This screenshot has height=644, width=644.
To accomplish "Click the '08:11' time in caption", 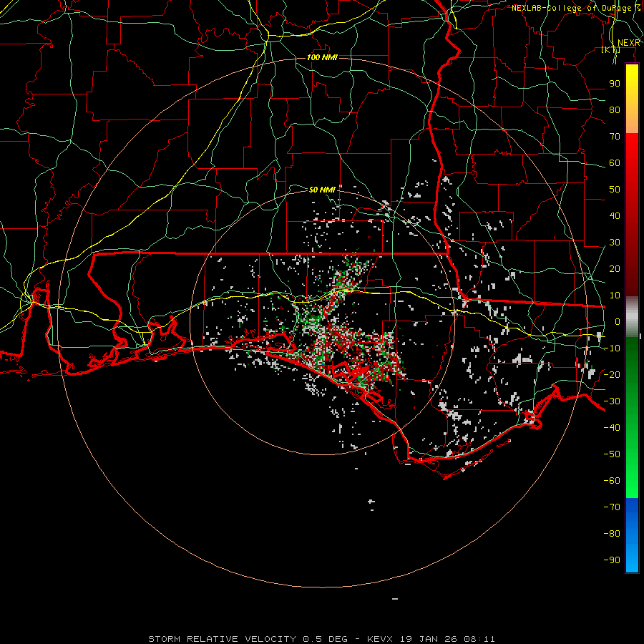I will coord(479,639).
